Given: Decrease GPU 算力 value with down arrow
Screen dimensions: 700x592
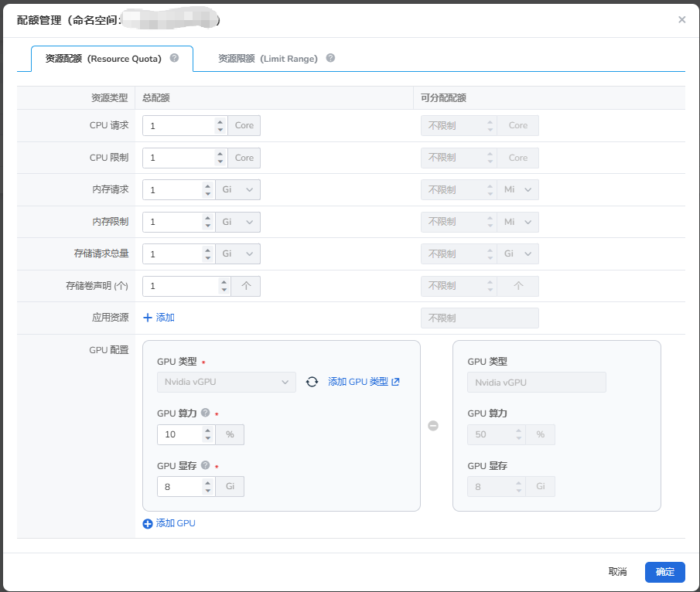Looking at the screenshot, I should (207, 439).
